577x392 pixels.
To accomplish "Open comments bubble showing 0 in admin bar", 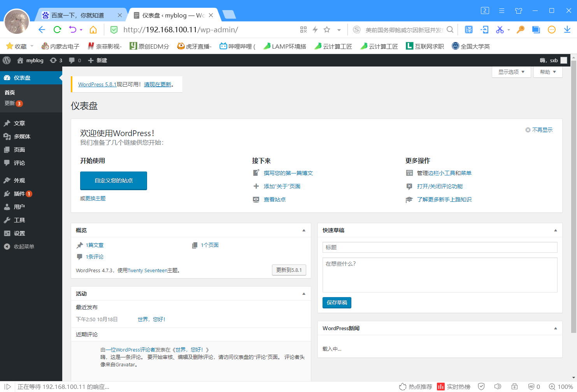I will coord(75,60).
